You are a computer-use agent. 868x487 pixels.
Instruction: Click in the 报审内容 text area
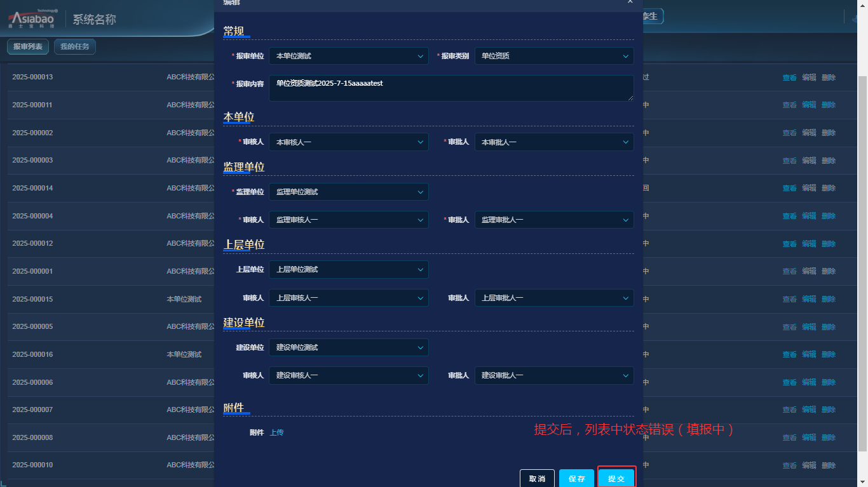[451, 88]
